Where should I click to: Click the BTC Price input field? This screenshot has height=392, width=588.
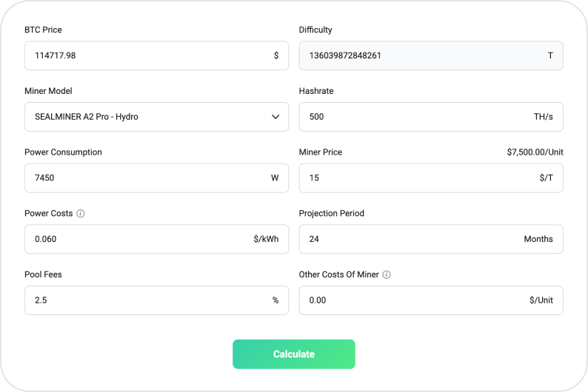[x=148, y=55]
